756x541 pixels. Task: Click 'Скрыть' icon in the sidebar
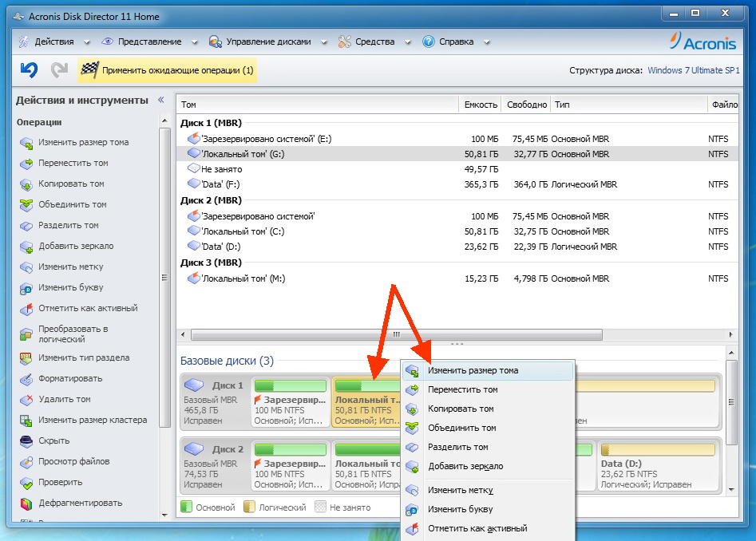point(26,440)
